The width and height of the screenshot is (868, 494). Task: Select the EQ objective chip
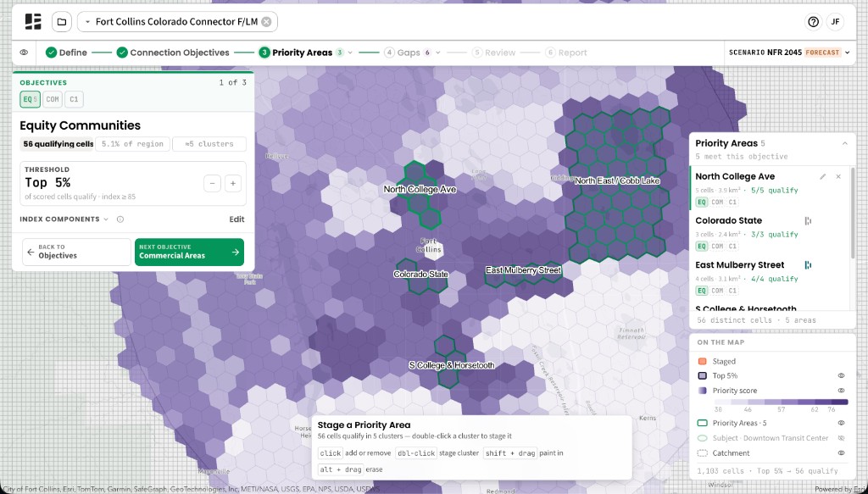point(30,100)
